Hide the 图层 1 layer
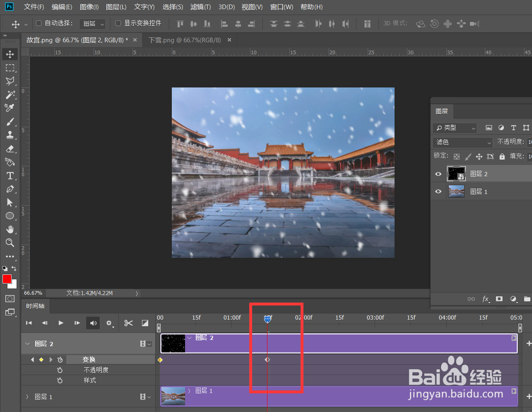The image size is (532, 412). pos(438,191)
